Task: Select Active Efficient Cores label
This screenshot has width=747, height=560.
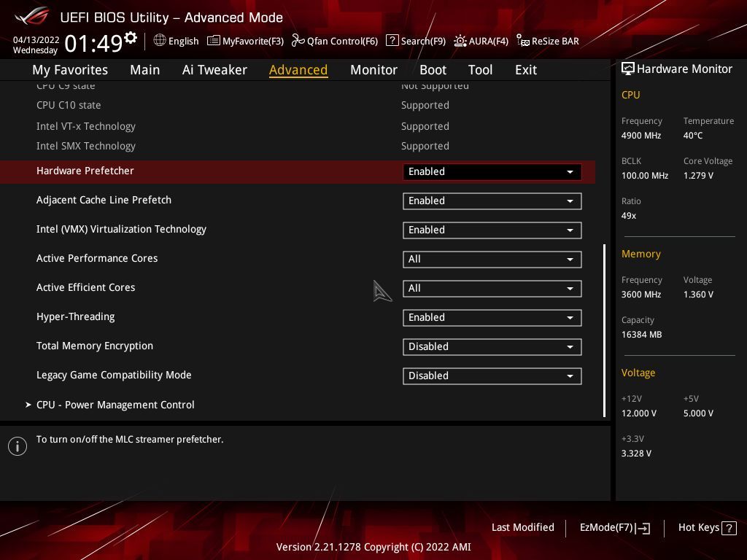Action: 86,287
